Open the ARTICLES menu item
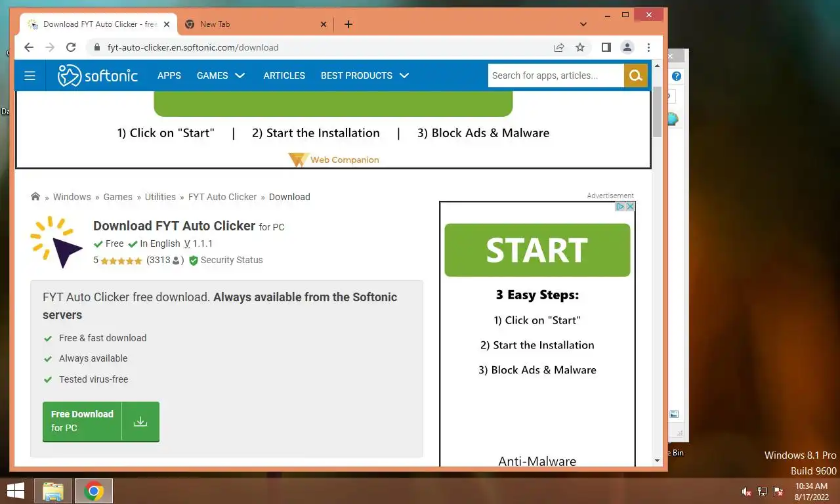The image size is (840, 504). (284, 75)
